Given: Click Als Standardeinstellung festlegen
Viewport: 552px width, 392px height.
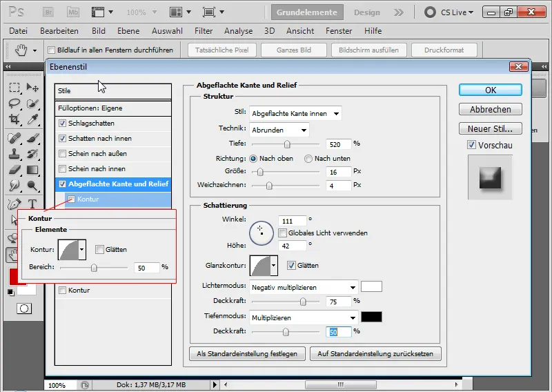Looking at the screenshot, I should click(x=247, y=353).
